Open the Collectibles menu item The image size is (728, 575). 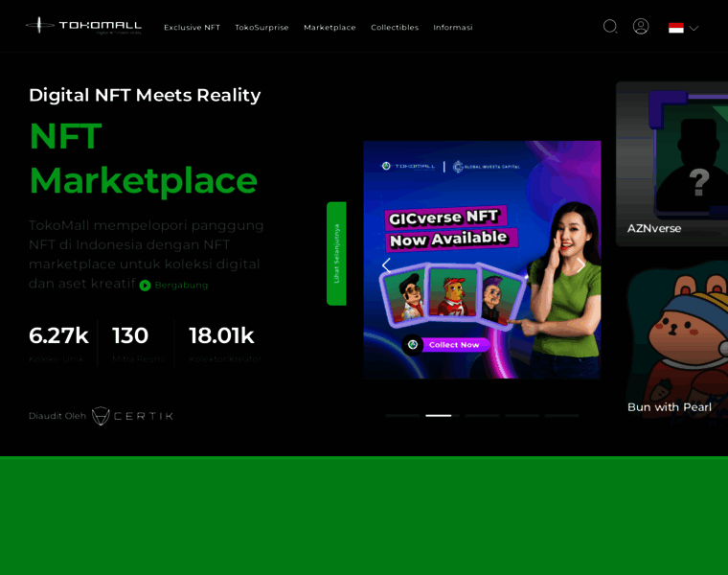395,28
